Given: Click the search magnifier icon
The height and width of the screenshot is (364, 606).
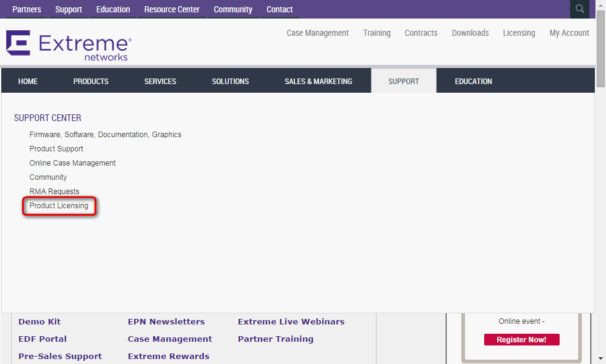Looking at the screenshot, I should [x=580, y=9].
